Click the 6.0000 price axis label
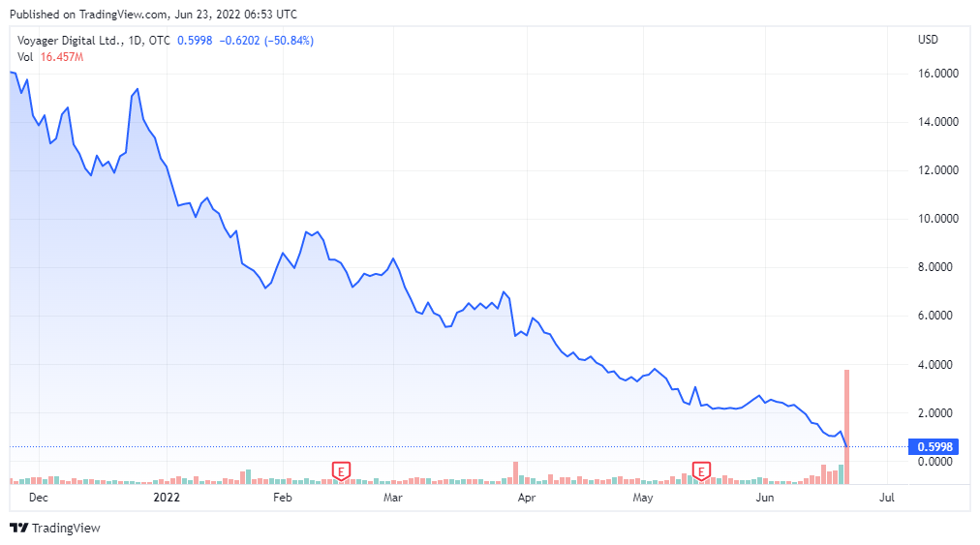 click(x=937, y=316)
